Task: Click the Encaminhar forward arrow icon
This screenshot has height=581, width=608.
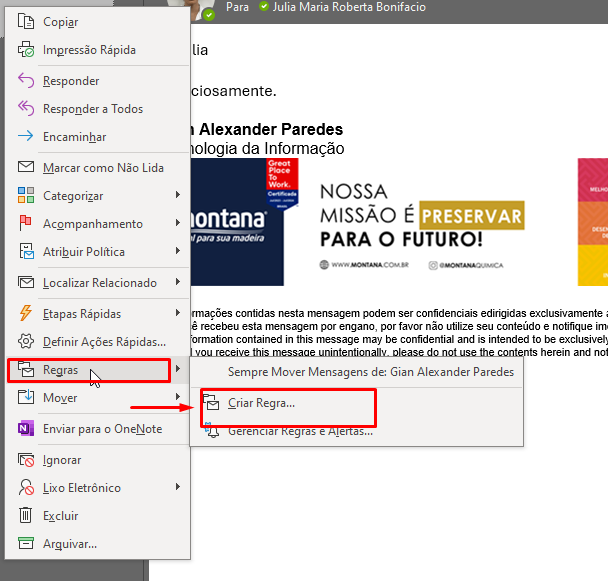Action: coord(25,137)
